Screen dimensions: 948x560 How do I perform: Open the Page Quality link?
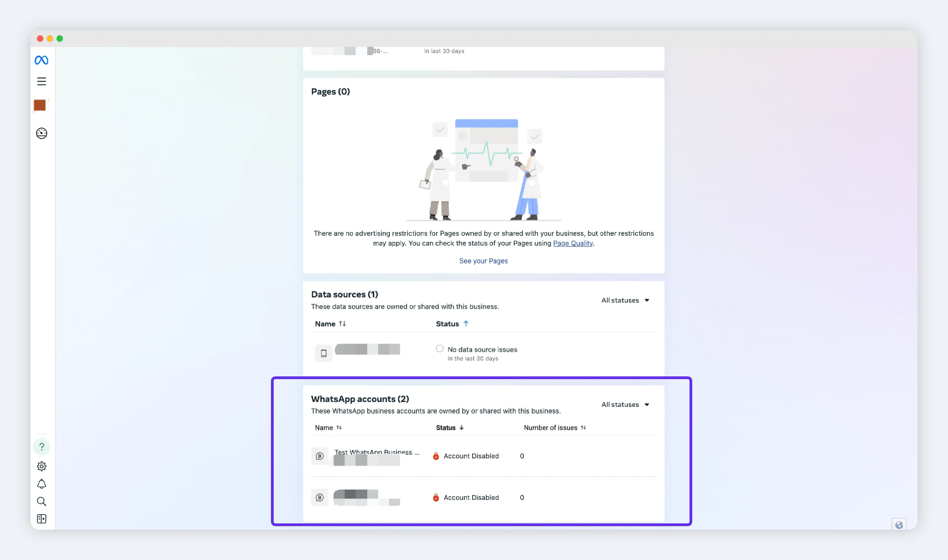[x=572, y=243]
